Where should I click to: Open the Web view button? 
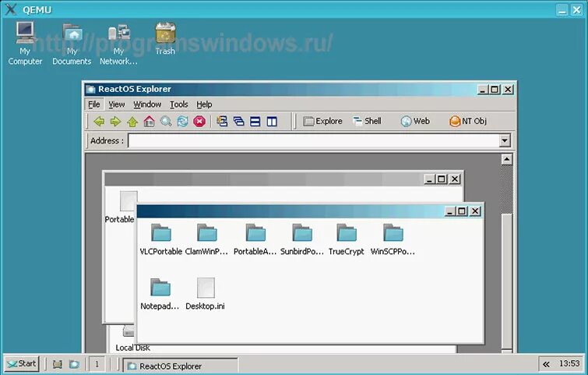(x=415, y=122)
